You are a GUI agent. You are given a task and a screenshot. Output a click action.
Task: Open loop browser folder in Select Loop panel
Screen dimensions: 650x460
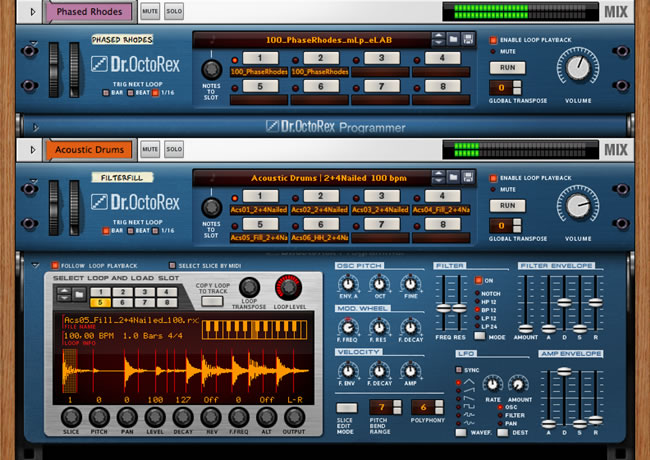point(79,294)
